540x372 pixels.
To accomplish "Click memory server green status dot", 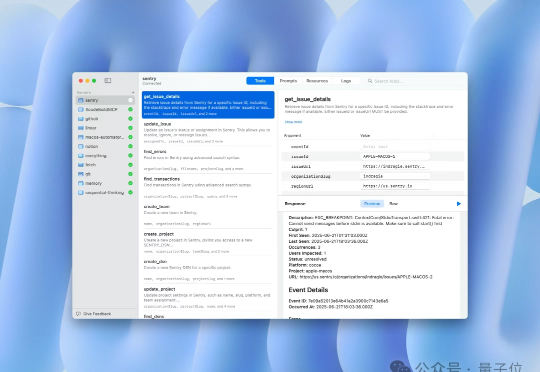I will pyautogui.click(x=131, y=183).
